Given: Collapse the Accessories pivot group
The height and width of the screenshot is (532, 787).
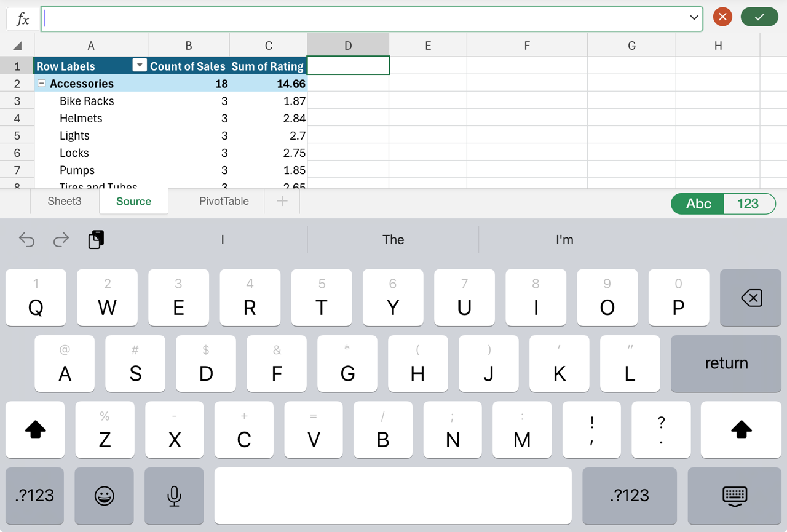Looking at the screenshot, I should click(42, 84).
